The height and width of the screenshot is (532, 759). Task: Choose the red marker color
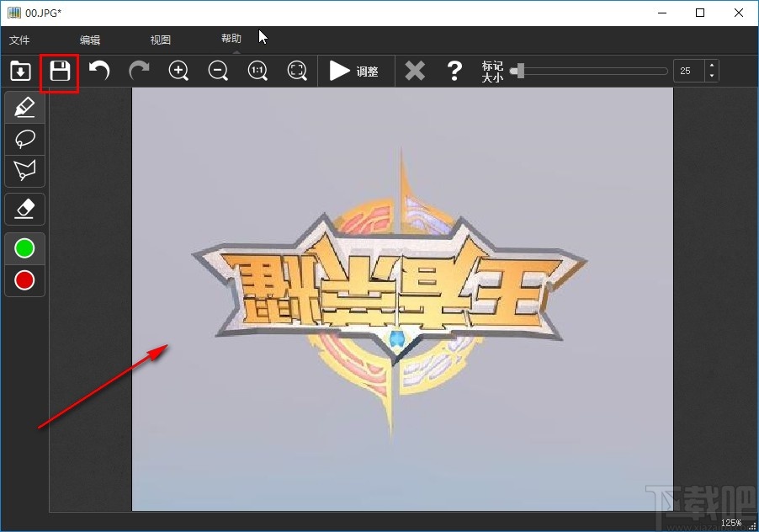coord(25,280)
